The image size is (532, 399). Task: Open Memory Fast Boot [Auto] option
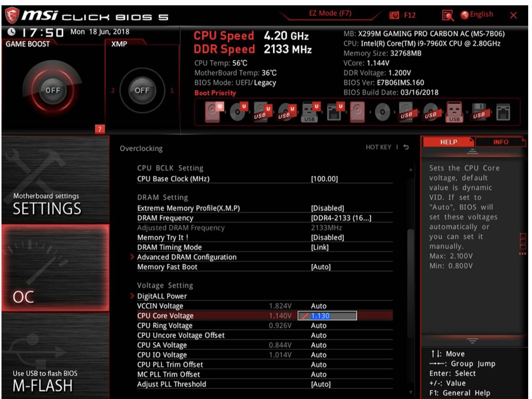(321, 267)
